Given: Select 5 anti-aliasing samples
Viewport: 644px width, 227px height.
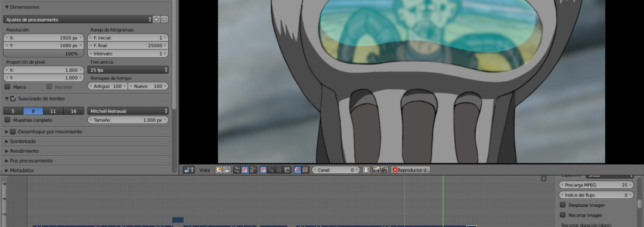Looking at the screenshot, I should tap(13, 111).
